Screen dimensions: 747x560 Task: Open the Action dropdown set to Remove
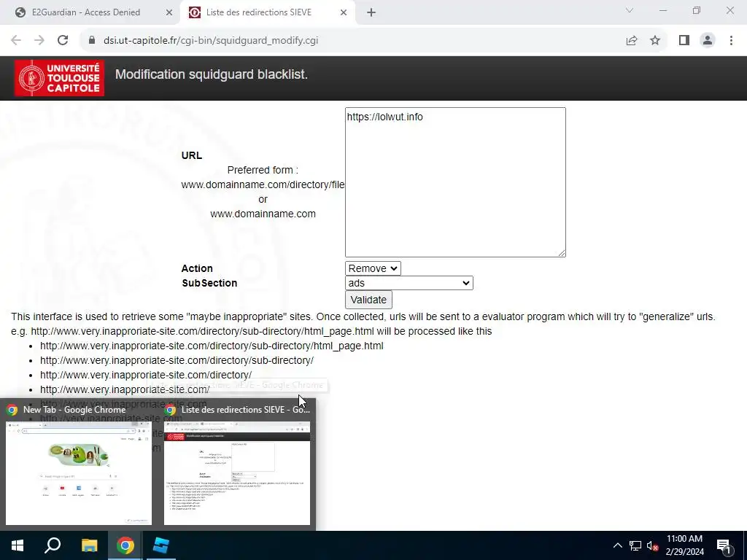pyautogui.click(x=373, y=268)
